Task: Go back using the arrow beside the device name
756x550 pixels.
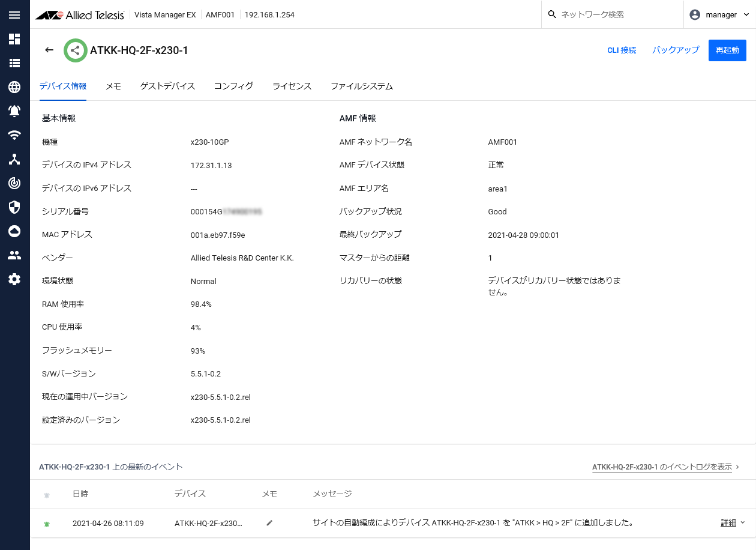Action: pos(49,50)
